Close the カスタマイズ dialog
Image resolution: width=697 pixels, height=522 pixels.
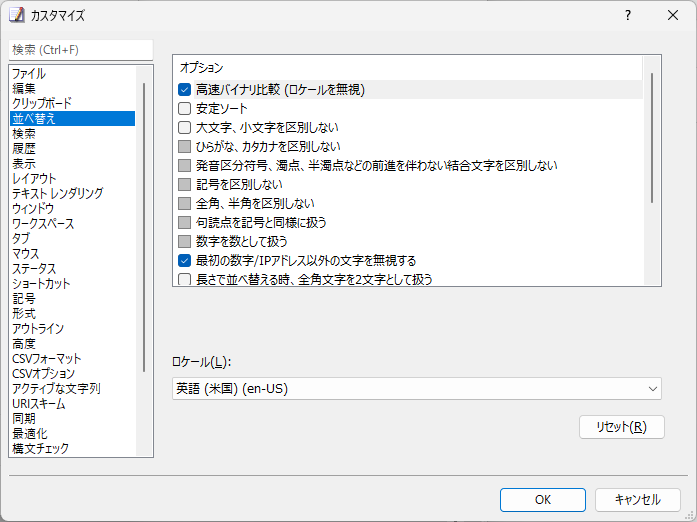tap(673, 15)
